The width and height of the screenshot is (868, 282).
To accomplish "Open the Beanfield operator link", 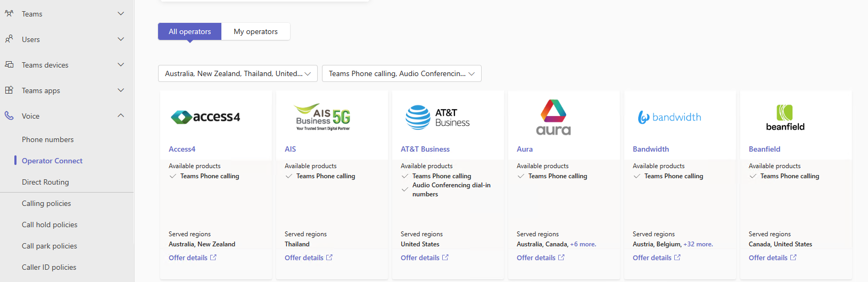I will (765, 149).
